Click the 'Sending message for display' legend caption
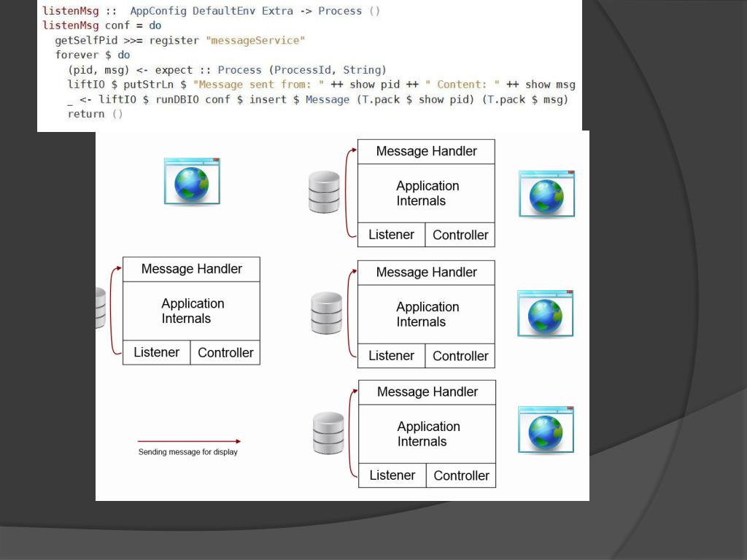This screenshot has width=747, height=560. (187, 452)
